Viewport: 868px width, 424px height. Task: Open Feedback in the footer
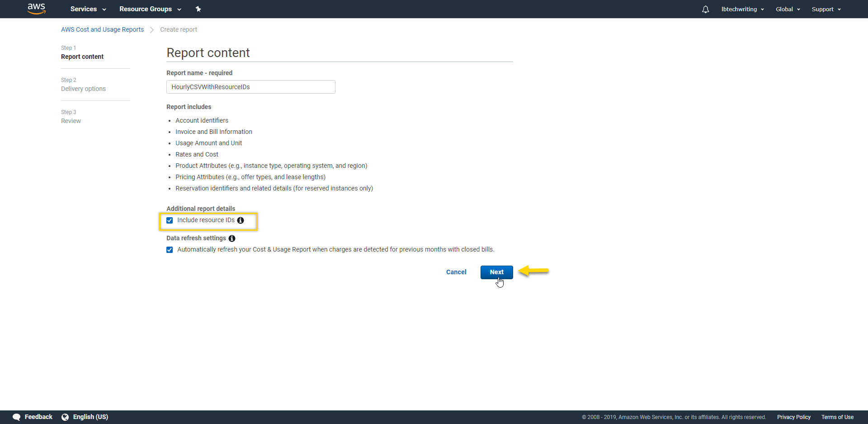click(x=33, y=417)
